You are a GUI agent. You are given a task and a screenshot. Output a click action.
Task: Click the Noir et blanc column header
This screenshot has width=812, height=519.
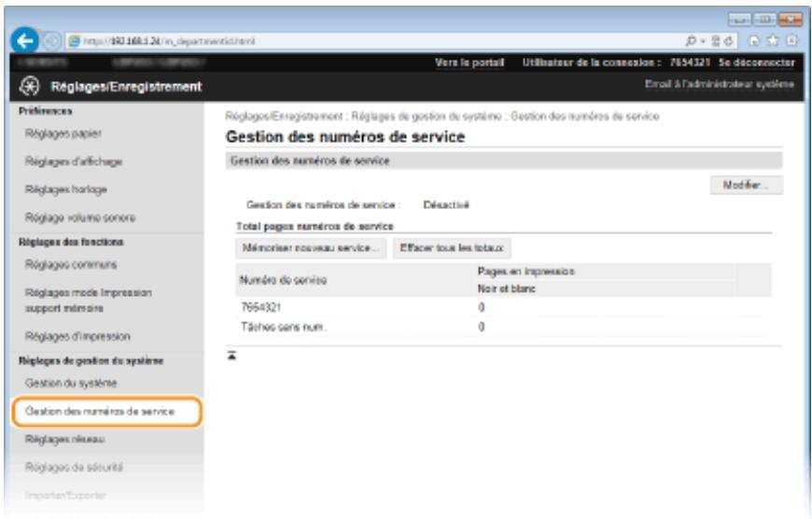(506, 289)
